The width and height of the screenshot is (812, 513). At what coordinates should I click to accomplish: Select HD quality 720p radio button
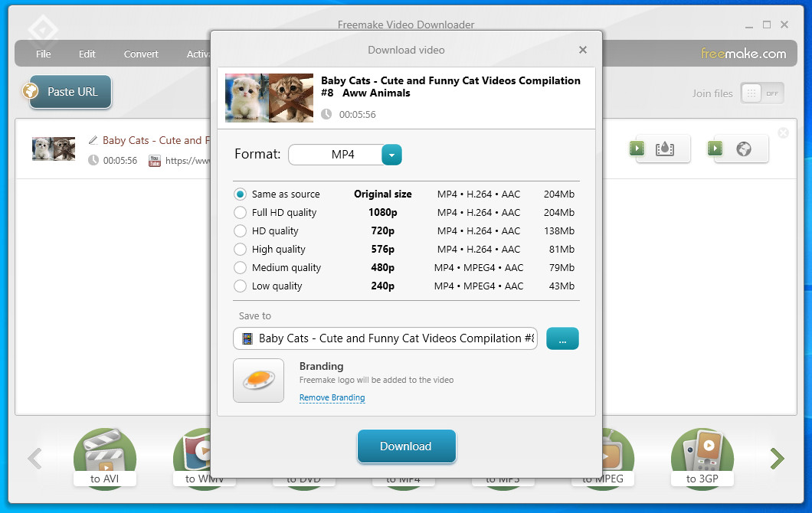pos(241,231)
